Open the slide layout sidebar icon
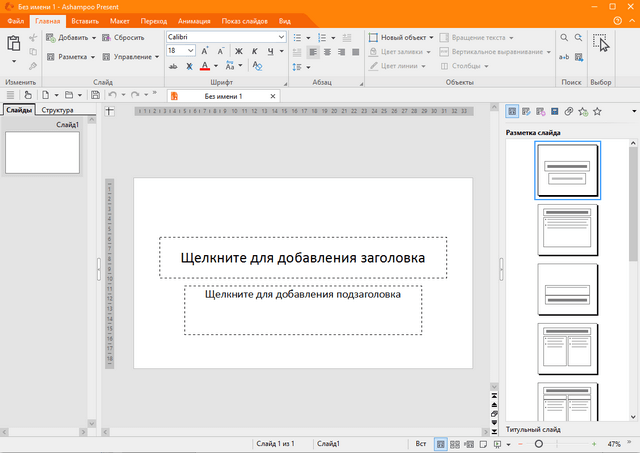This screenshot has height=453, width=640. point(512,112)
